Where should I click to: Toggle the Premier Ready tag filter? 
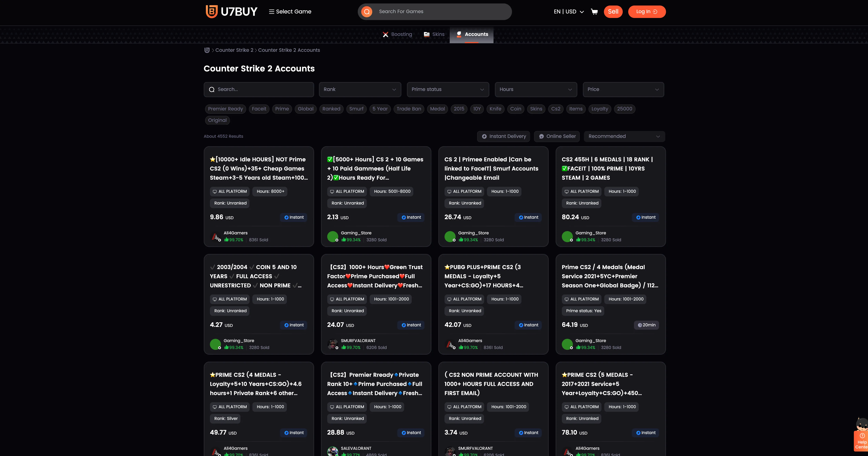pos(225,109)
